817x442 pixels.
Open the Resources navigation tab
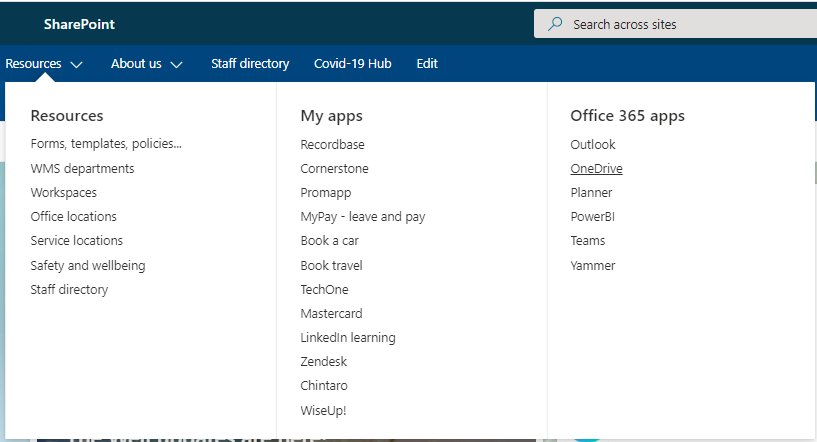(33, 64)
